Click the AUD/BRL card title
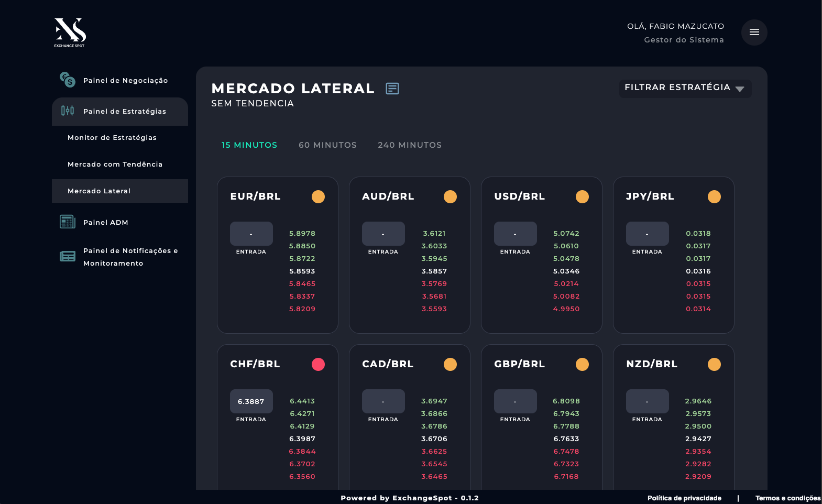The height and width of the screenshot is (504, 822). click(388, 196)
